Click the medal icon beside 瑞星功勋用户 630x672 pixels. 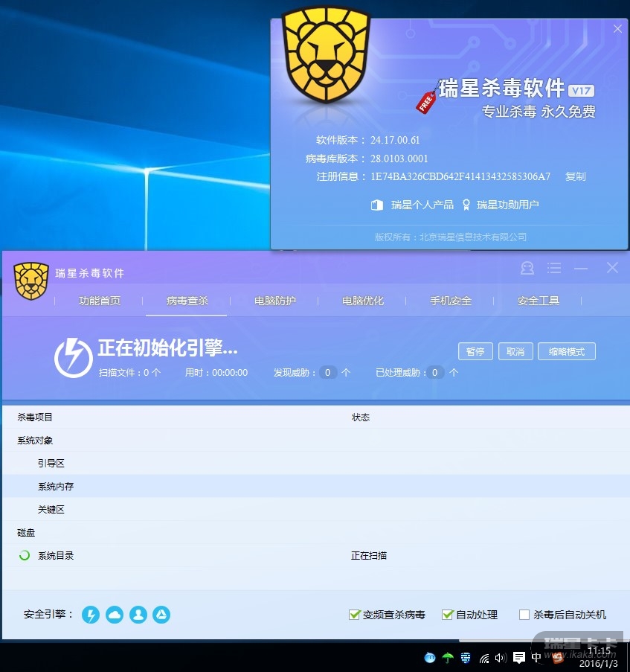click(466, 205)
